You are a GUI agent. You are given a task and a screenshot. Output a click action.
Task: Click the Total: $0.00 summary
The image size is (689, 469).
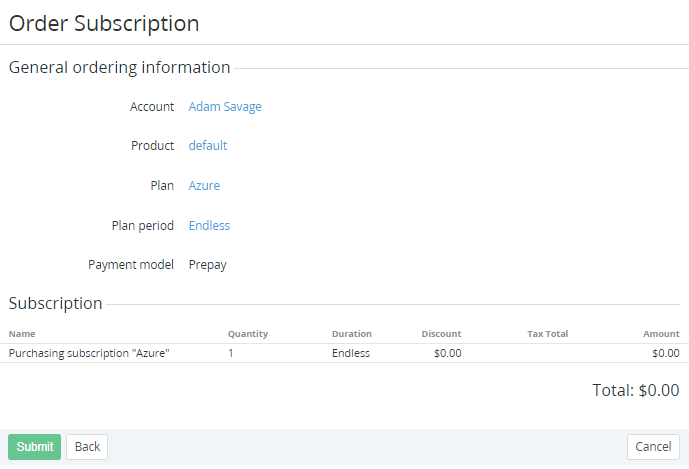pyautogui.click(x=635, y=391)
